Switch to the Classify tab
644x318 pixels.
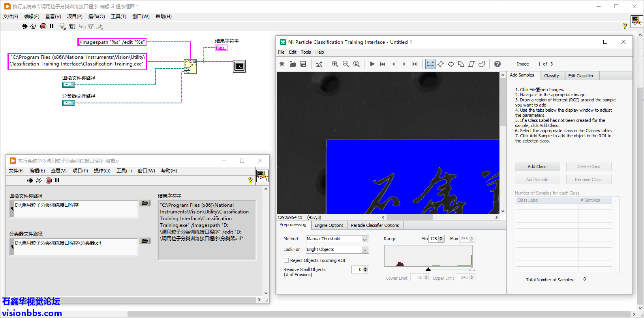coord(551,76)
